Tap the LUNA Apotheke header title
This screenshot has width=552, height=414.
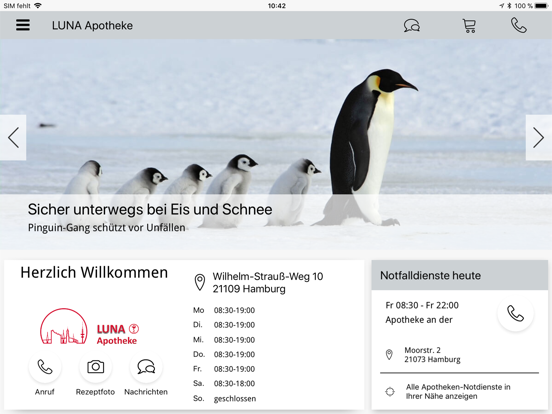coord(92,25)
